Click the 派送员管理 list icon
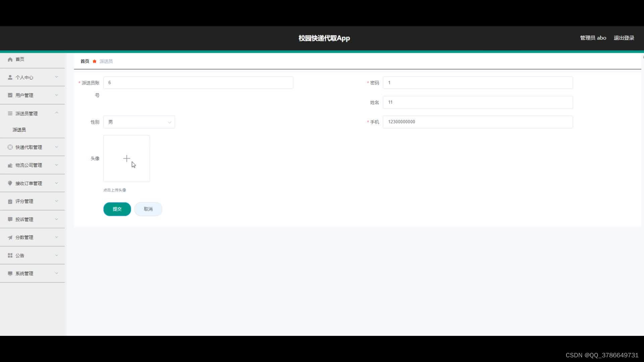 click(x=10, y=113)
